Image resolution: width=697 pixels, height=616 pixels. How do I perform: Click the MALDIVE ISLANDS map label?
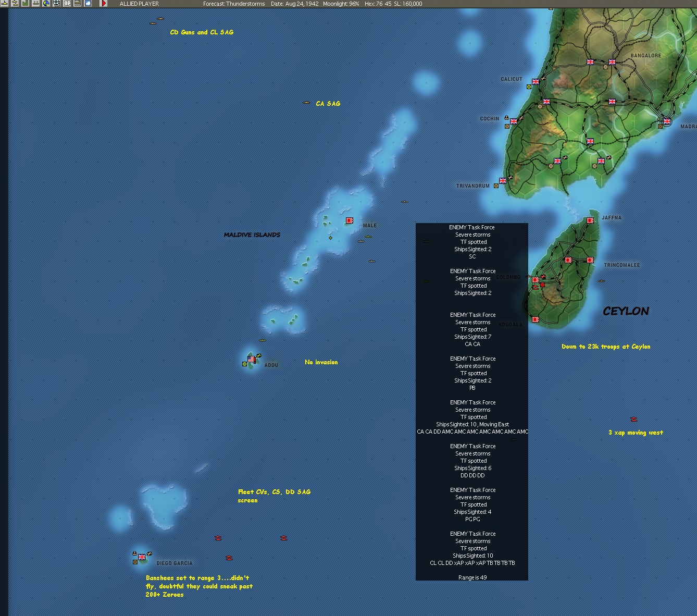[x=252, y=235]
